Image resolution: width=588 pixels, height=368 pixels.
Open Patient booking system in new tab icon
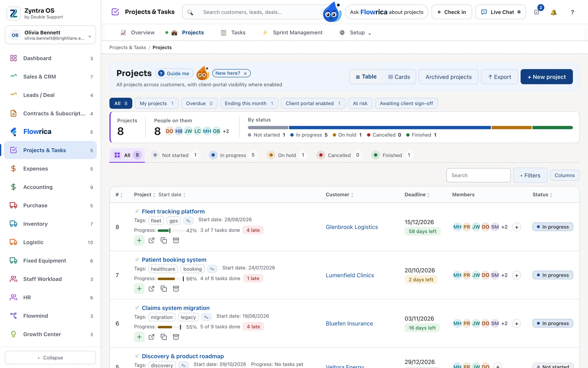151,289
